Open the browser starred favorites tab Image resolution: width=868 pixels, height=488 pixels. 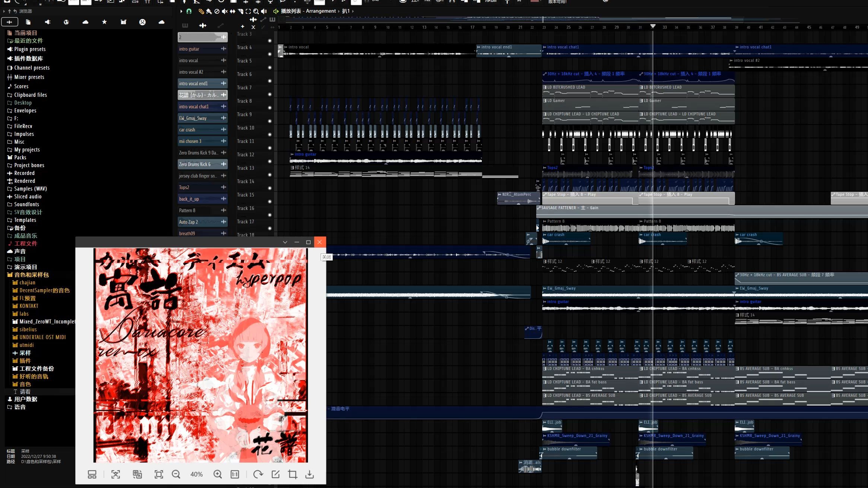[x=104, y=22]
